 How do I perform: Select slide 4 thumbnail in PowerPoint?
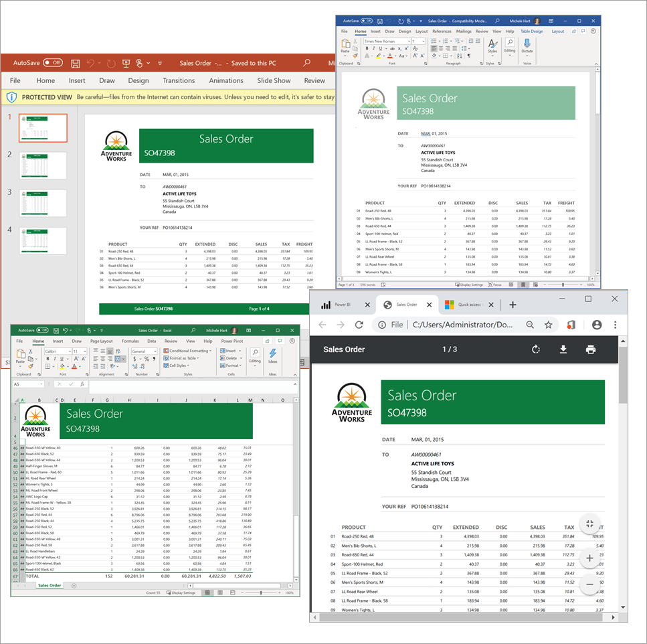43,241
